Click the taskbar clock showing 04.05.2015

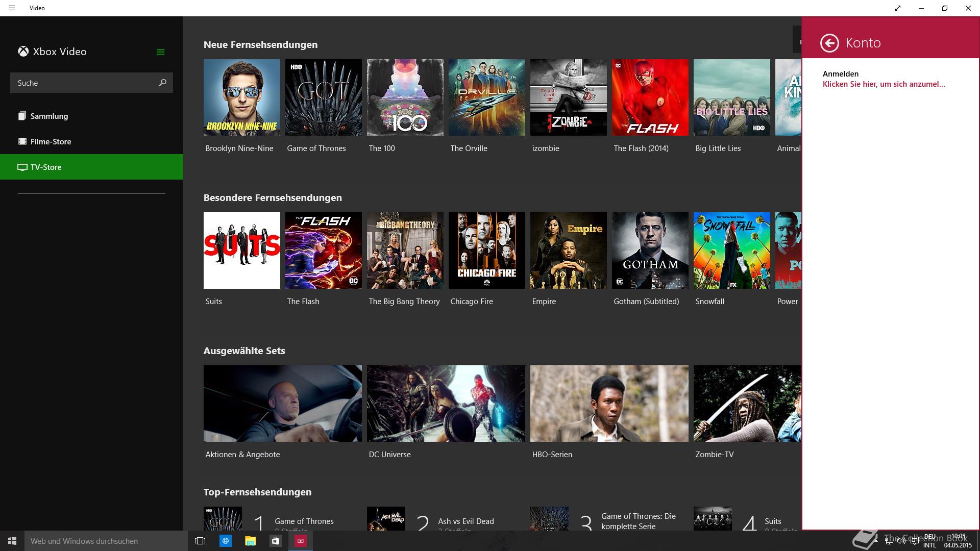click(958, 541)
